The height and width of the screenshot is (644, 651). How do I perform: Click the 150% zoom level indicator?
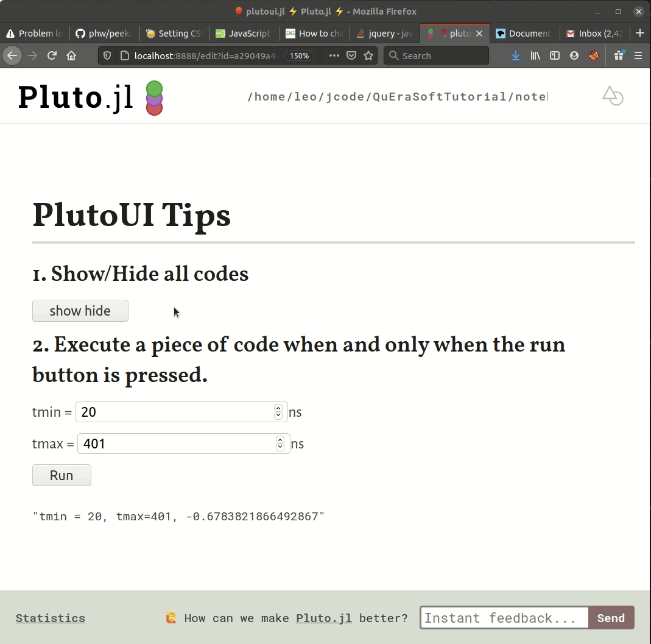click(x=300, y=55)
